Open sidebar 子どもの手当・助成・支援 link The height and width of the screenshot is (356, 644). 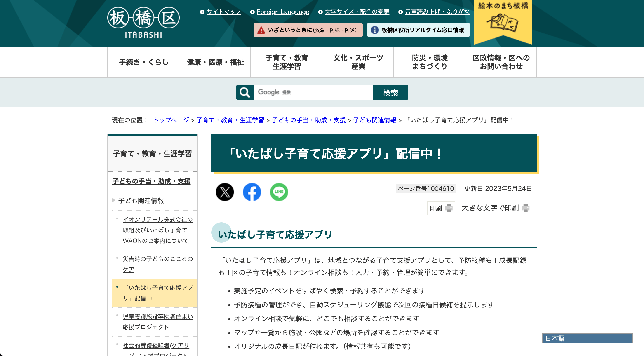tap(151, 181)
